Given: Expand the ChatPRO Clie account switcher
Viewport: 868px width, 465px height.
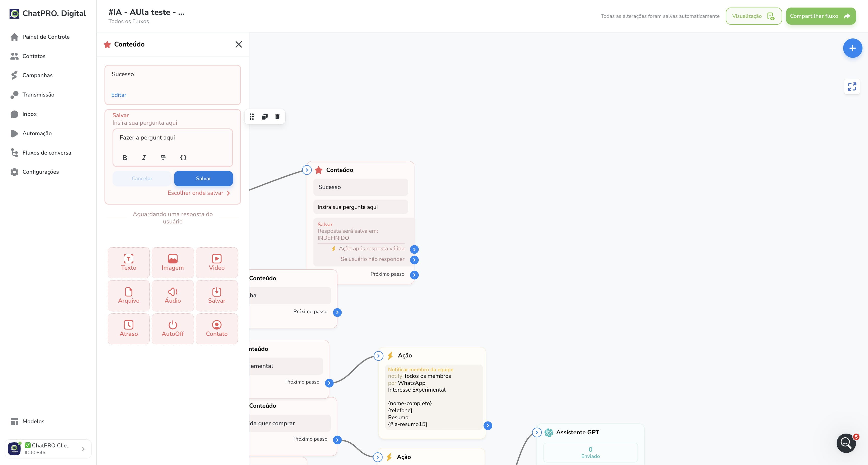Looking at the screenshot, I should pos(48,449).
